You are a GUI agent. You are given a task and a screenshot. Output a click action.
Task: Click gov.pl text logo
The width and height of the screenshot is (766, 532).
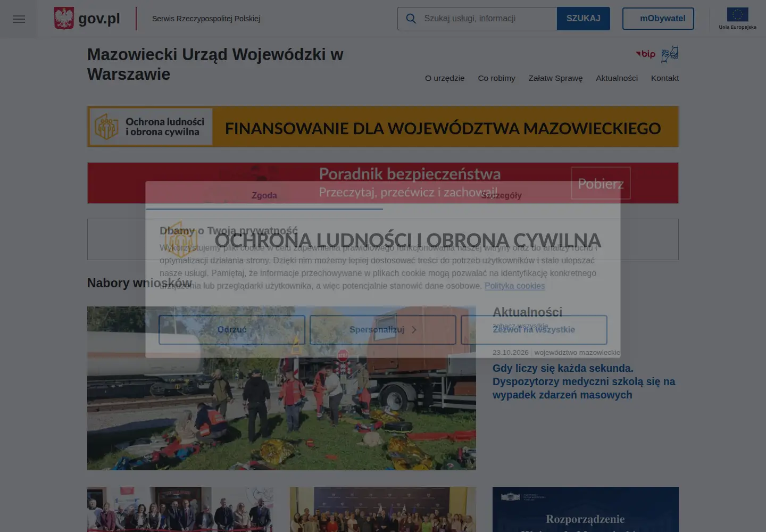[99, 19]
